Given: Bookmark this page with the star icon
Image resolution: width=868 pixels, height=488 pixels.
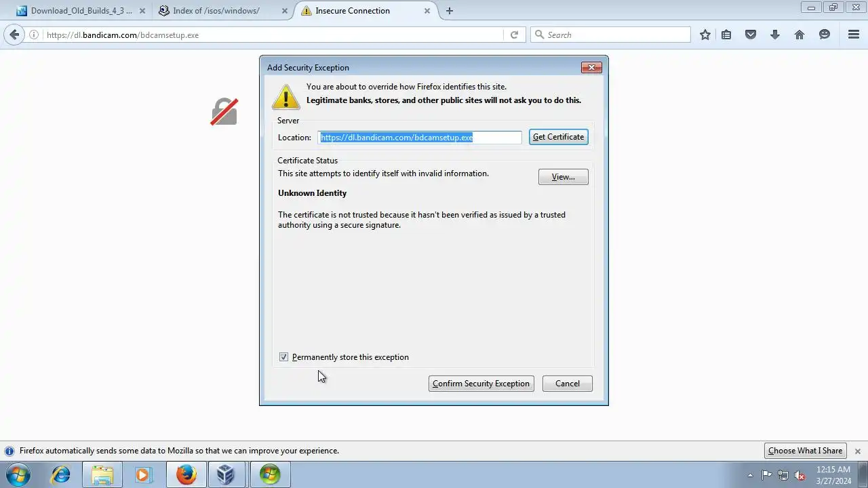Looking at the screenshot, I should [x=705, y=35].
